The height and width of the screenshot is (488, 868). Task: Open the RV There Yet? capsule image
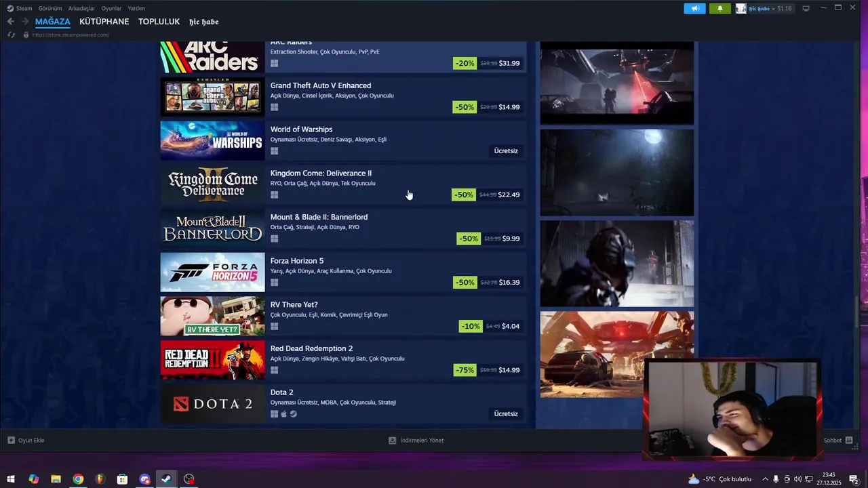213,316
